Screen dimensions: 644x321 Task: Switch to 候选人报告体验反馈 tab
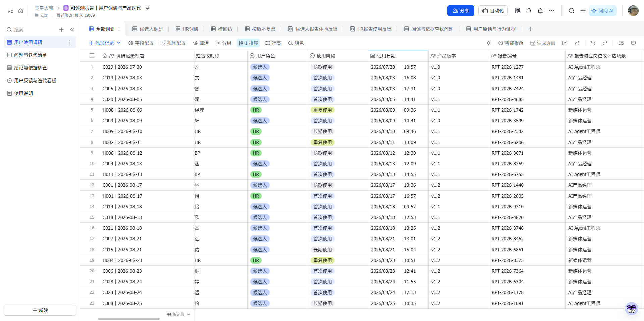pos(313,29)
